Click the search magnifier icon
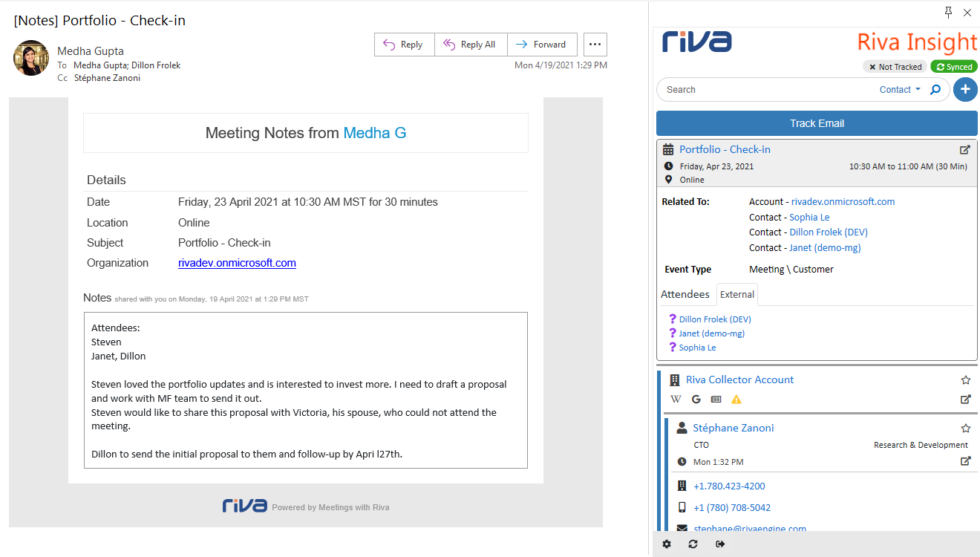The width and height of the screenshot is (980, 557). point(935,90)
